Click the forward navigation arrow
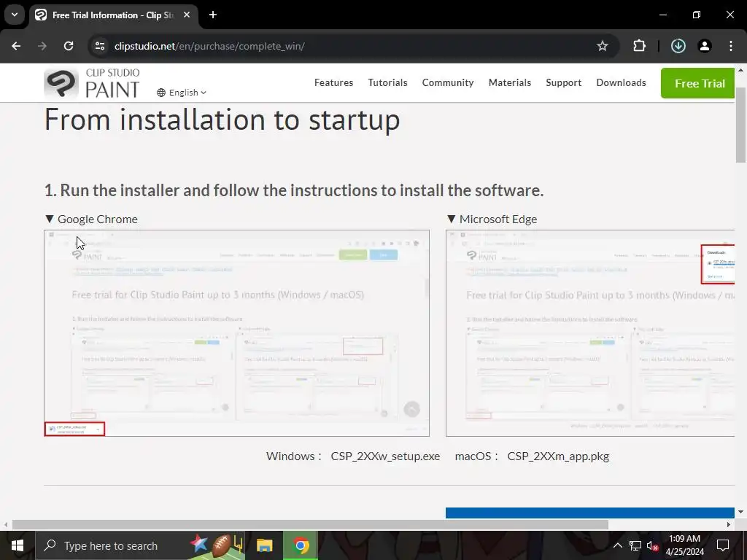747x560 pixels. pos(42,46)
